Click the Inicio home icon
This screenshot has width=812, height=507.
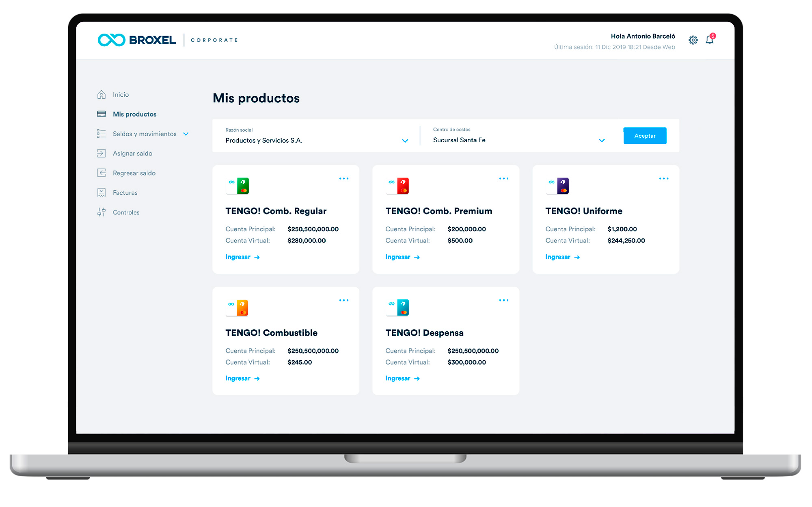101,95
